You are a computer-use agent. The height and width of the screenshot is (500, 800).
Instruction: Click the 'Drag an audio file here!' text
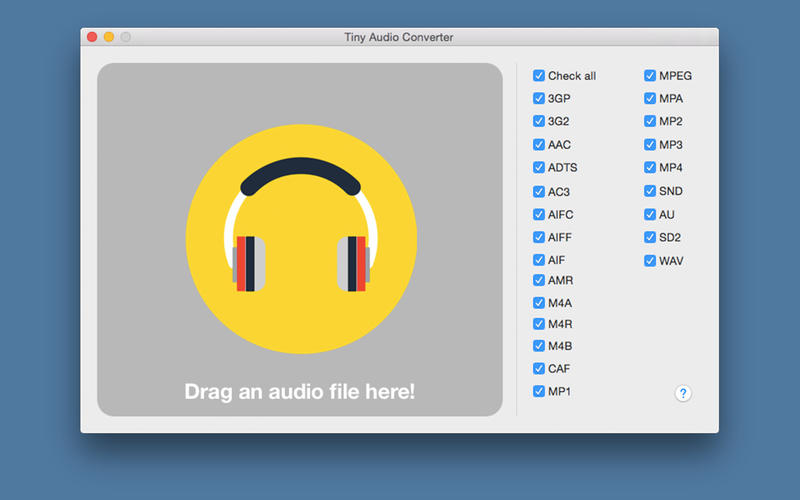(x=299, y=392)
